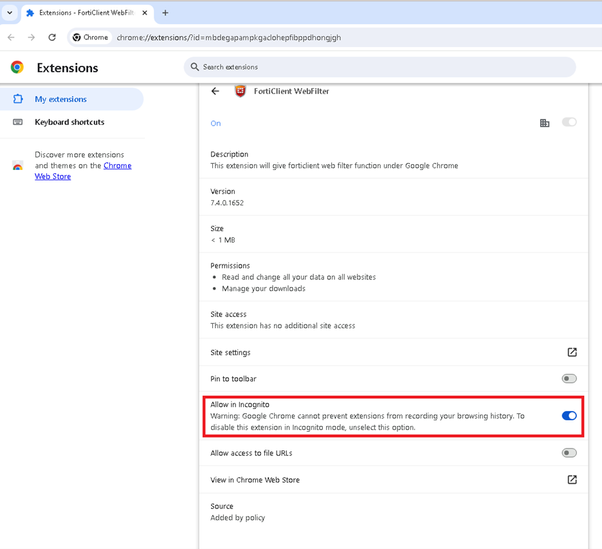602x549 pixels.
Task: Click View in Chrome Web Store row
Action: [x=394, y=480]
